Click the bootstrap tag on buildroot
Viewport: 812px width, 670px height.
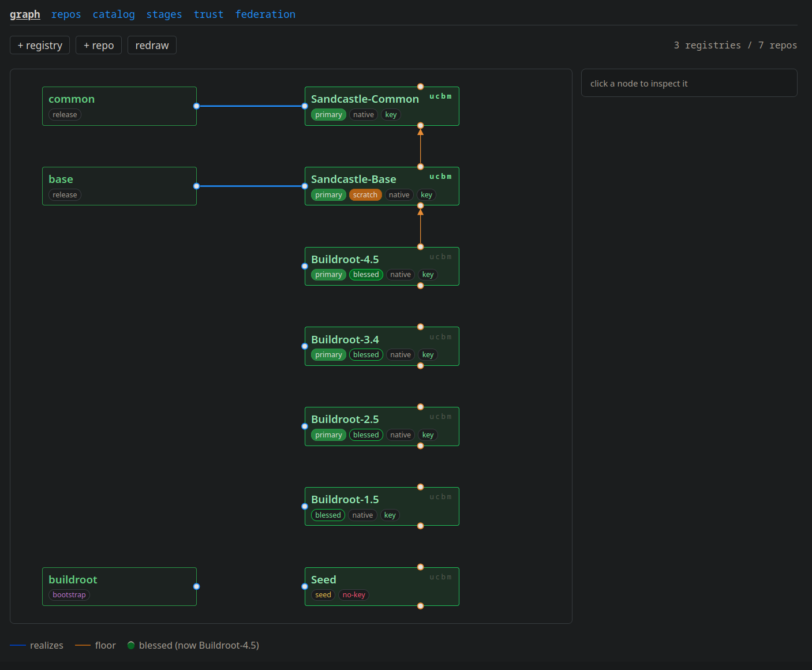(x=69, y=595)
